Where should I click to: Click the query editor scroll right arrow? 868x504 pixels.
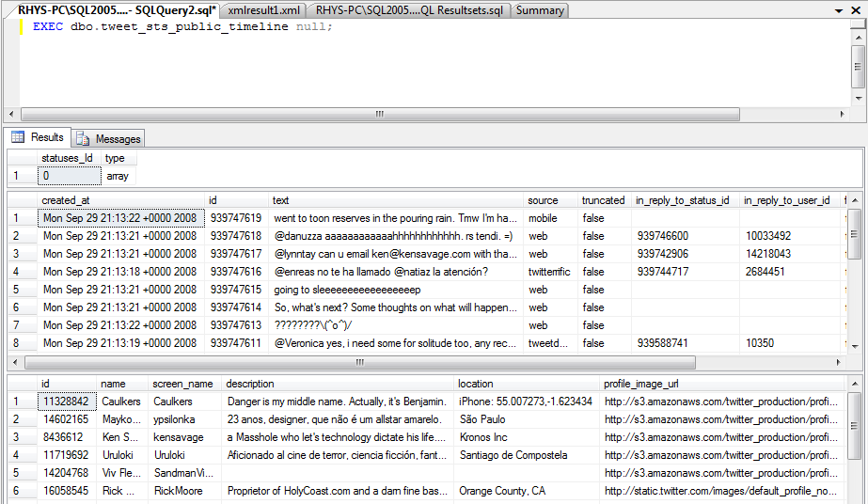[842, 115]
